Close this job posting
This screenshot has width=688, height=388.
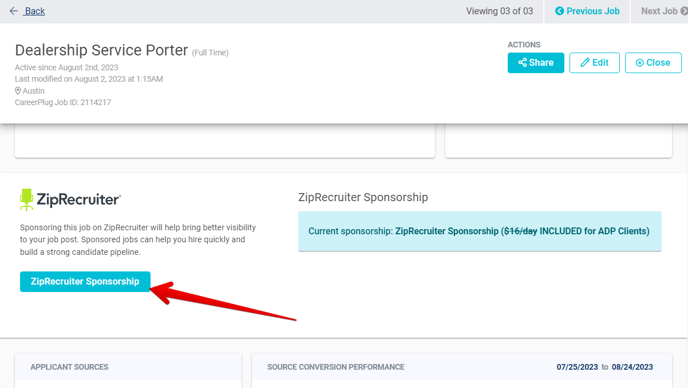coord(653,63)
